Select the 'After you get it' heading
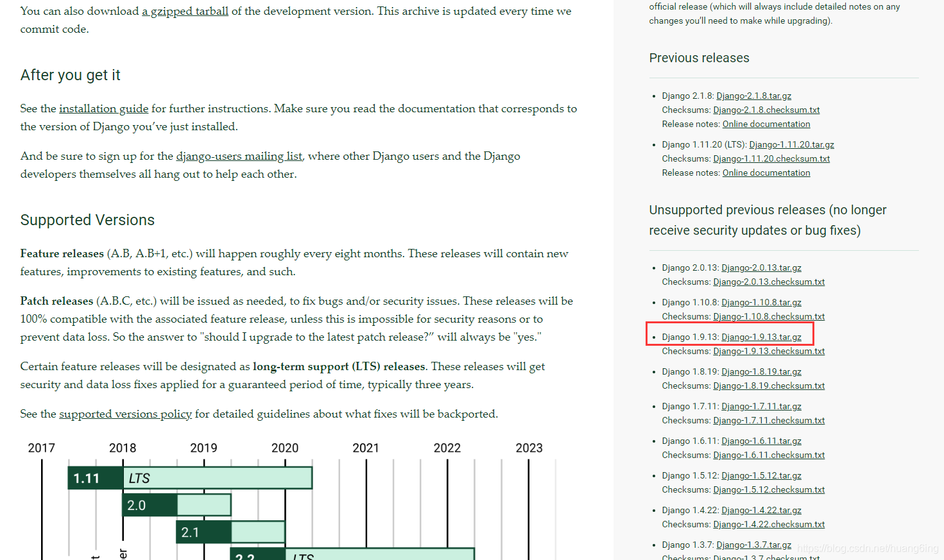Image resolution: width=944 pixels, height=560 pixels. 70,76
